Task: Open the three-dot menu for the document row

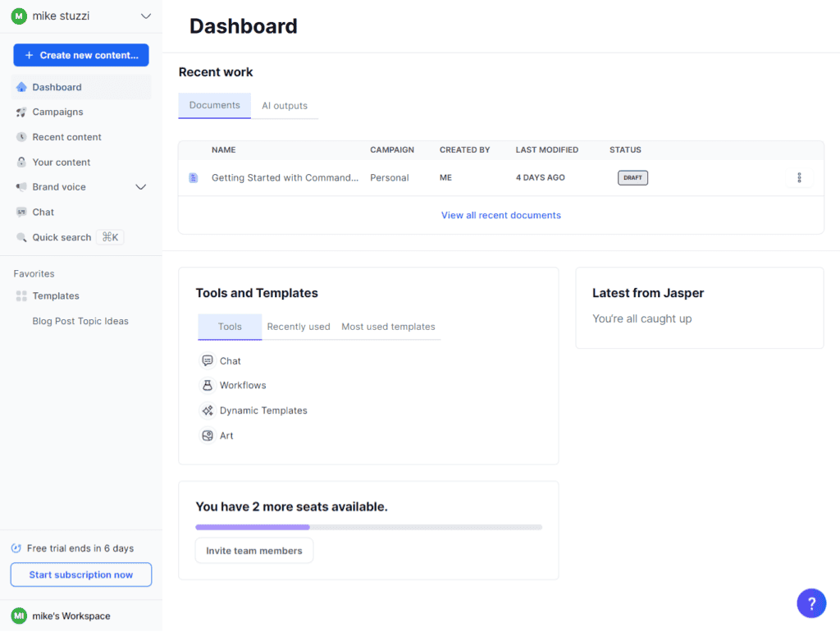Action: pyautogui.click(x=799, y=177)
